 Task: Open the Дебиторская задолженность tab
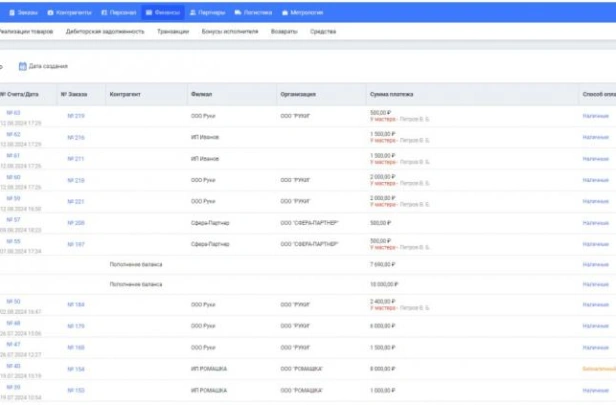[x=106, y=32]
